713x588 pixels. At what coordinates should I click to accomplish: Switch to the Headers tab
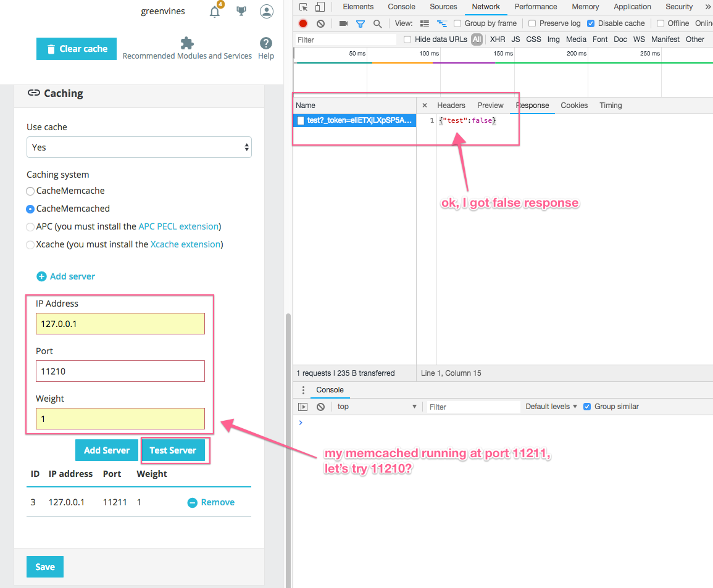coord(451,106)
